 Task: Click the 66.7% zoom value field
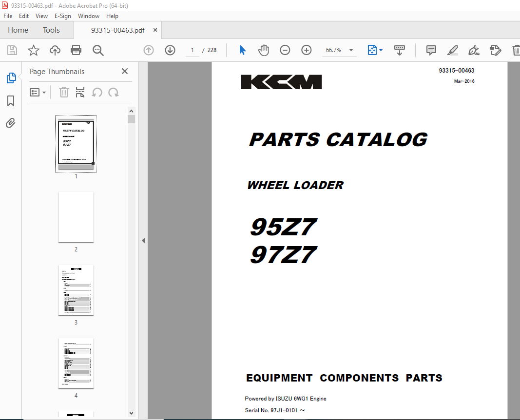click(x=334, y=50)
